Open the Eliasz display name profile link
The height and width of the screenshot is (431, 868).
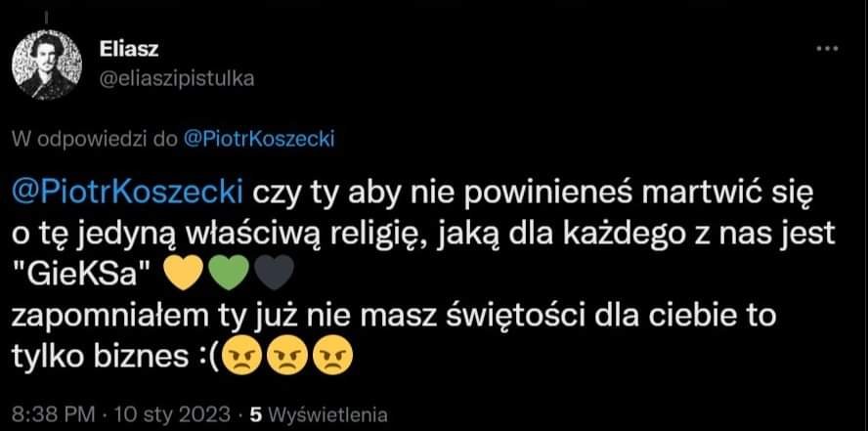(130, 50)
